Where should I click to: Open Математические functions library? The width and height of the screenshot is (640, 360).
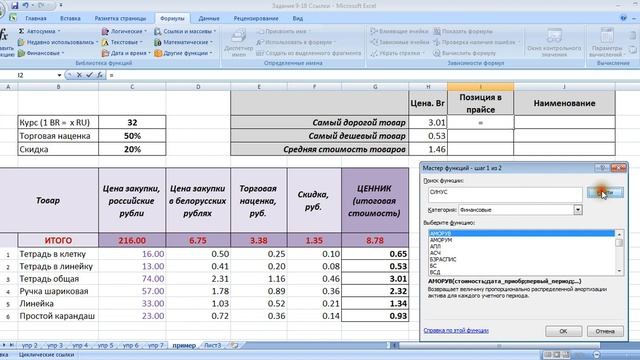pos(184,42)
